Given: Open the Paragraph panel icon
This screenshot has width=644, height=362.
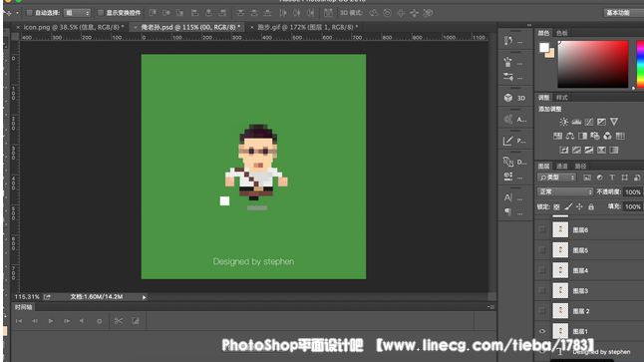Looking at the screenshot, I should (508, 212).
